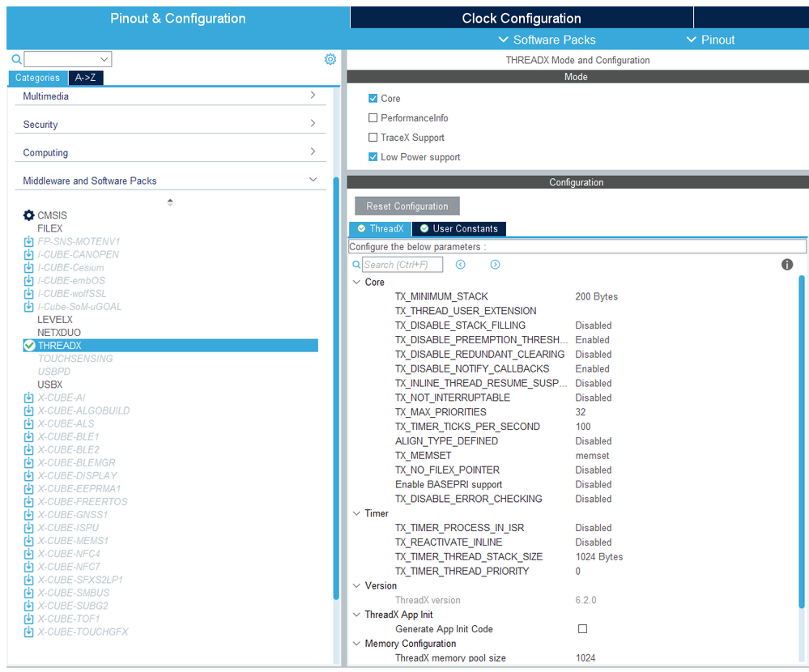Click download icon beside X-CUBE-FREERTOS
Screen dimensions: 809x672
(29, 501)
